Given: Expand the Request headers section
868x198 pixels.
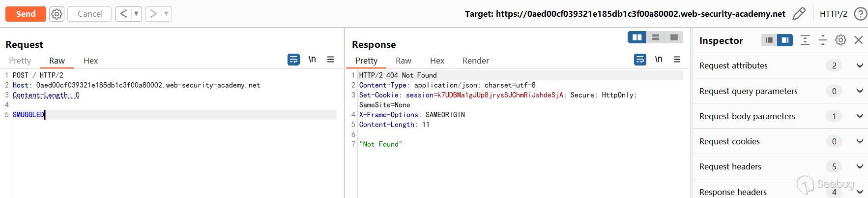Looking at the screenshot, I should (x=860, y=166).
